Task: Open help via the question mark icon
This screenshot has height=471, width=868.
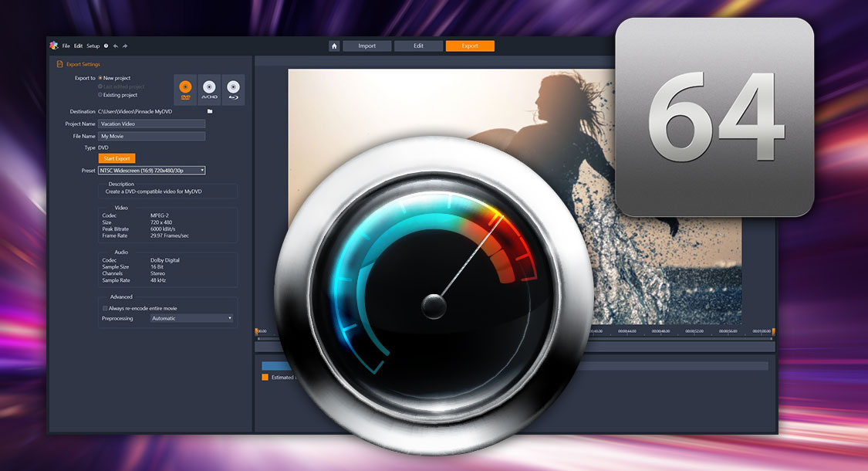Action: pyautogui.click(x=106, y=46)
